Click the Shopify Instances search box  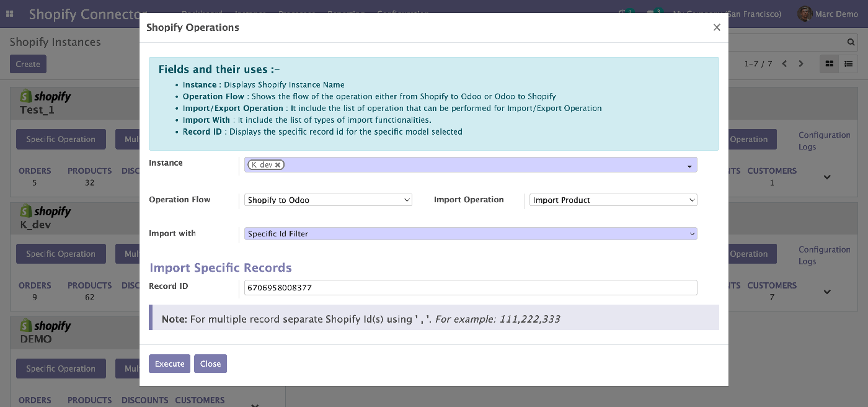click(793, 42)
